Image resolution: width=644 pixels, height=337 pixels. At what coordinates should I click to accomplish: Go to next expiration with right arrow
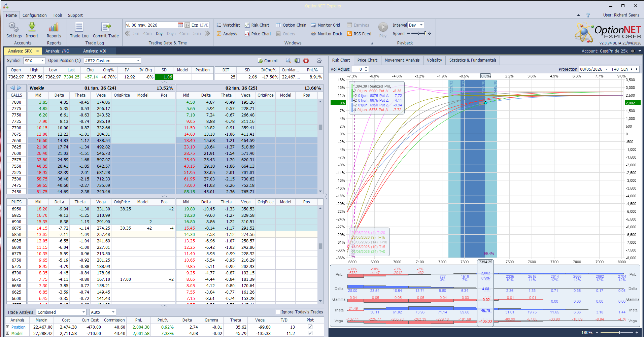pyautogui.click(x=19, y=88)
